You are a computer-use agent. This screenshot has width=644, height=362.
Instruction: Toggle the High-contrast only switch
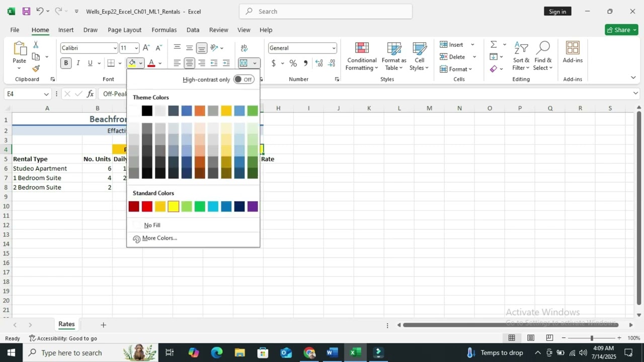pos(244,79)
